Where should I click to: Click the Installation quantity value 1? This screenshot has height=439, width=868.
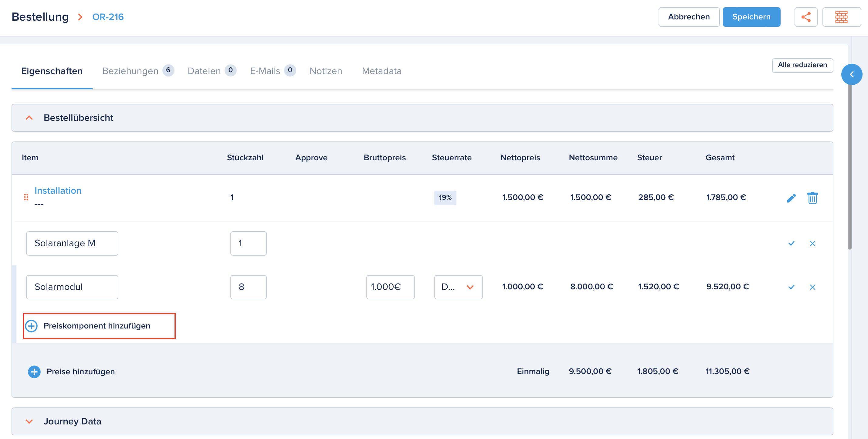pos(232,198)
